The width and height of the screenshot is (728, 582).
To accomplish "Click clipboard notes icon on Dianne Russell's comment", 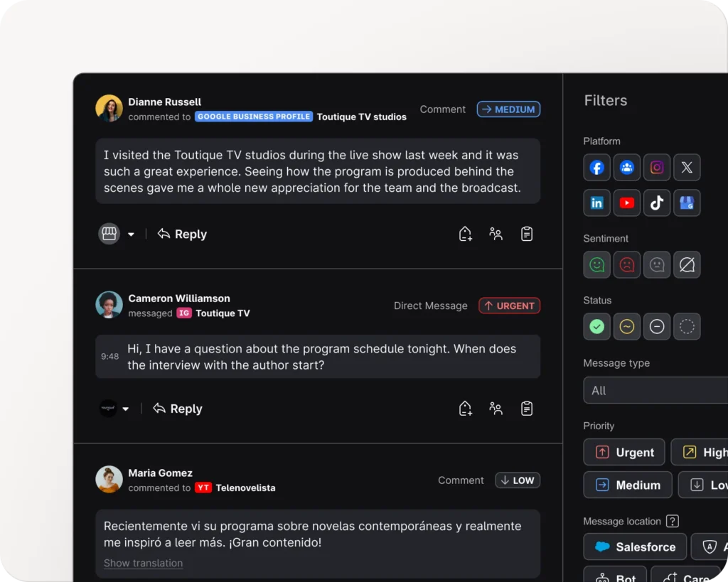I will click(527, 234).
